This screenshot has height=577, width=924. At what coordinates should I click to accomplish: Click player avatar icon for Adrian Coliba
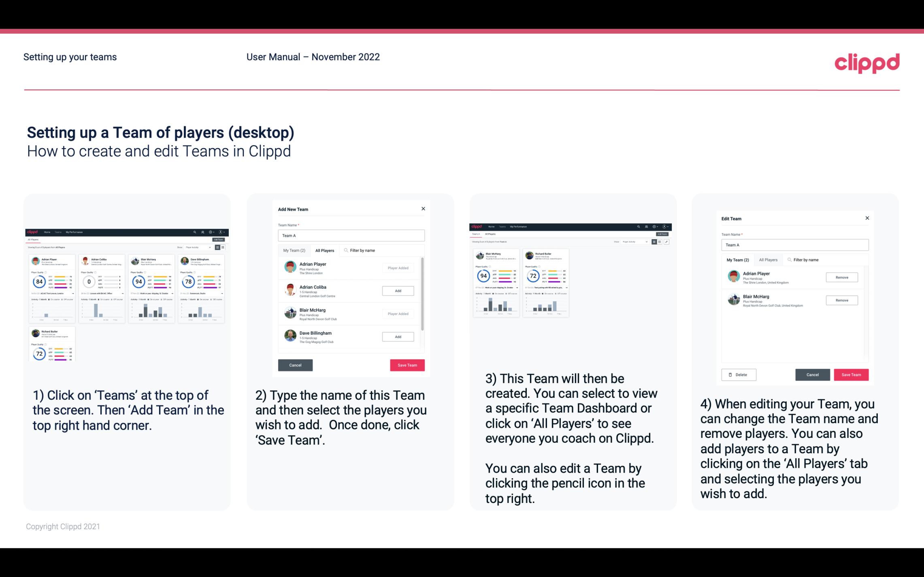[290, 289]
